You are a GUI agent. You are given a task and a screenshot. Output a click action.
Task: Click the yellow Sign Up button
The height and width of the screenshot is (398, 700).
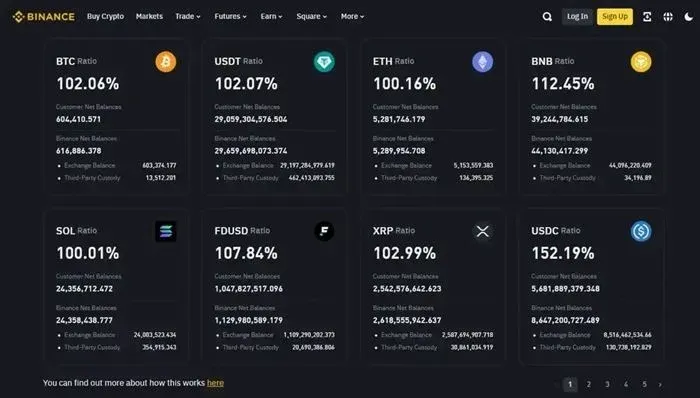point(615,17)
